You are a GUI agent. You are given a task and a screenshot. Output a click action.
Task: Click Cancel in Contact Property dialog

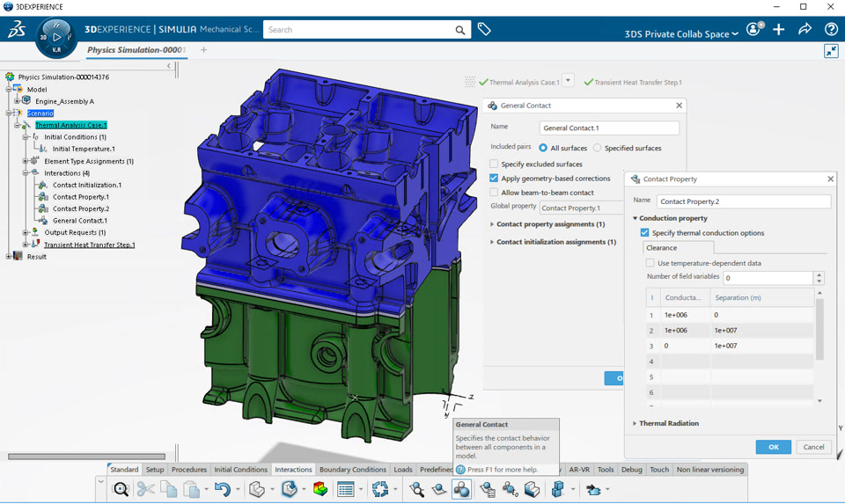pyautogui.click(x=813, y=447)
